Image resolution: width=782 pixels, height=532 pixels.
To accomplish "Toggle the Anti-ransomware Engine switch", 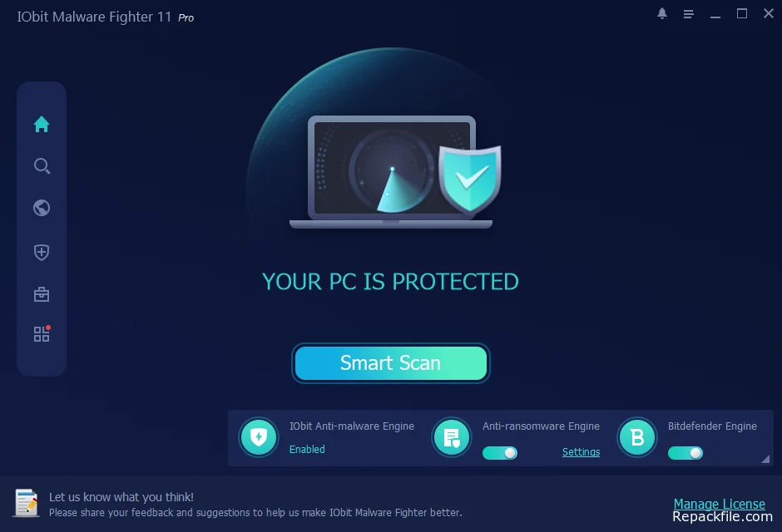I will [500, 453].
